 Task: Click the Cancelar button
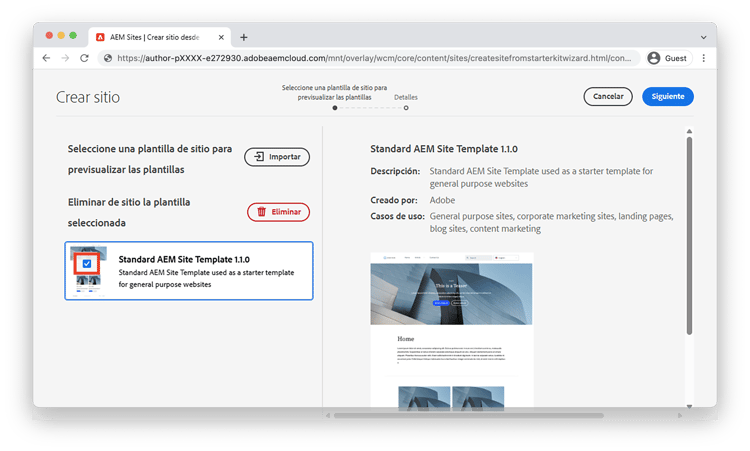coord(608,97)
